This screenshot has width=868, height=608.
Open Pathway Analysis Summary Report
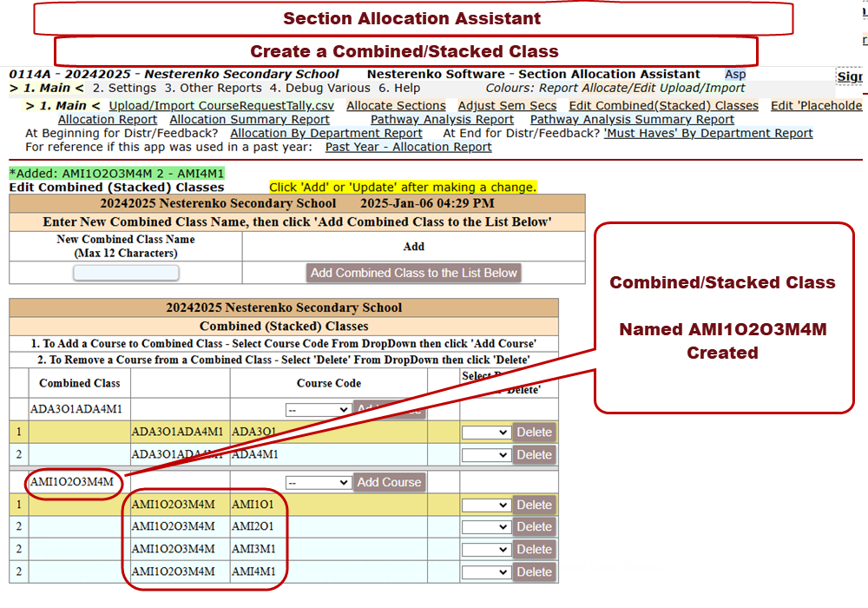pyautogui.click(x=632, y=120)
